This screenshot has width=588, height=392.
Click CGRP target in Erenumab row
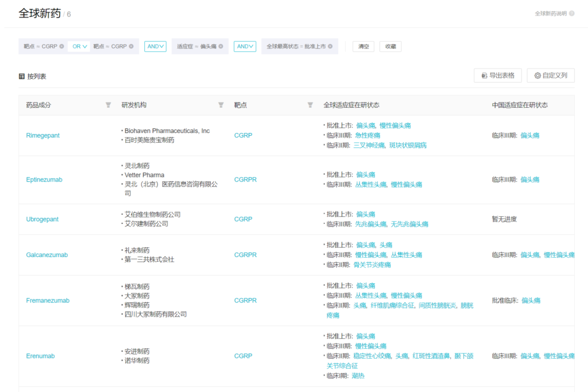click(243, 356)
